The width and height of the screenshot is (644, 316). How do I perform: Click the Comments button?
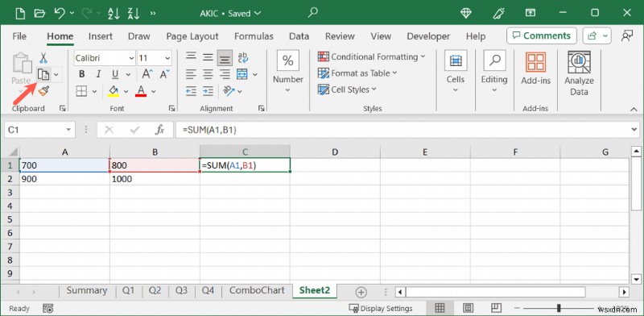pos(542,35)
